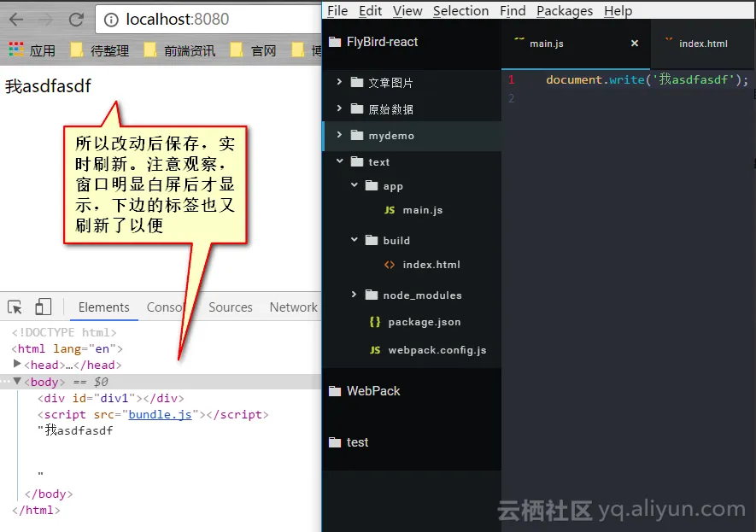Expand the 文章图片 folder chevron

(x=339, y=82)
